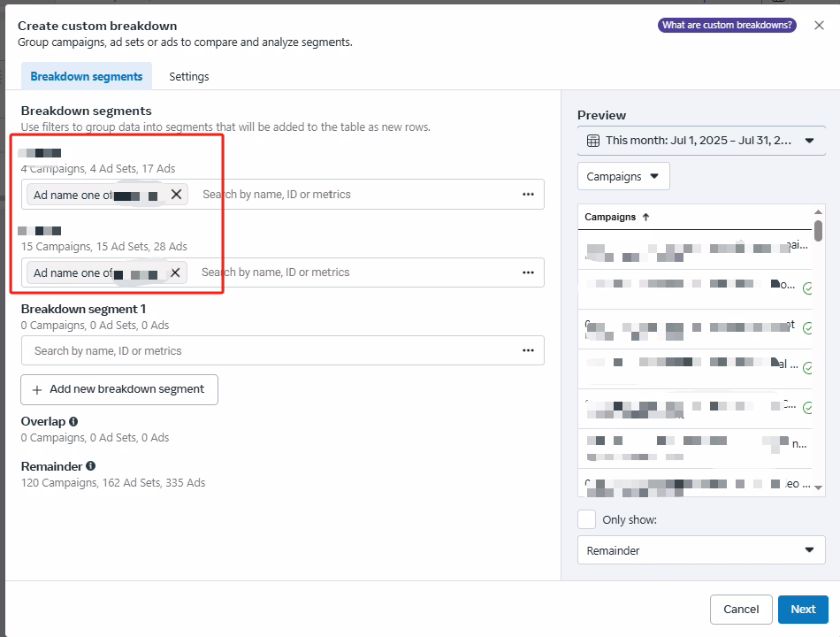
Task: Sort the Campaigns column using arrow
Action: pyautogui.click(x=645, y=217)
